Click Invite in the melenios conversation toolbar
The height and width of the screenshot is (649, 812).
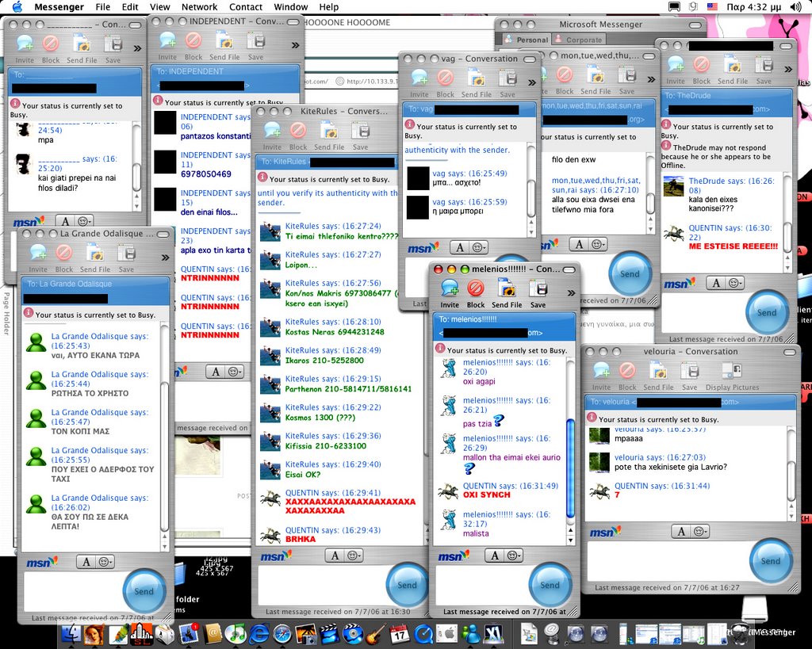coord(450,293)
